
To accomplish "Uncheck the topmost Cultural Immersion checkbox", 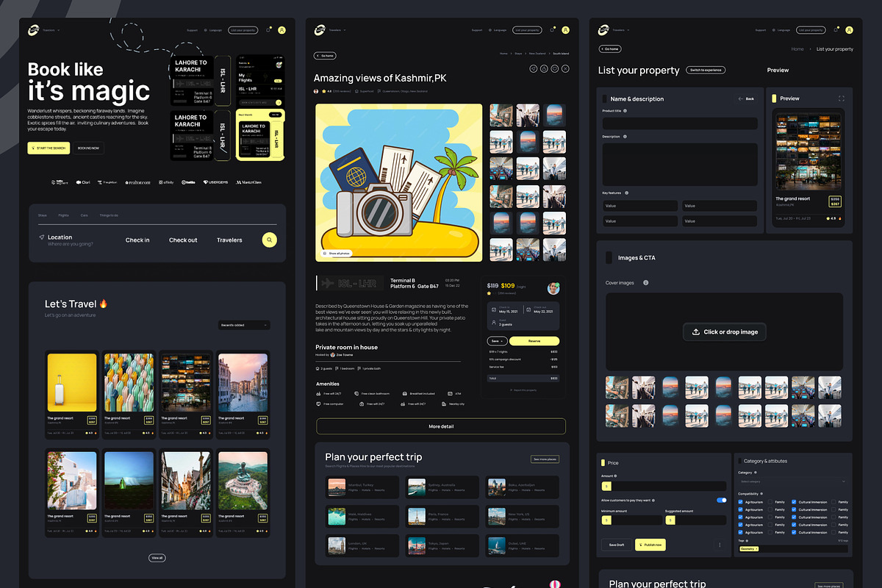I will [x=794, y=502].
